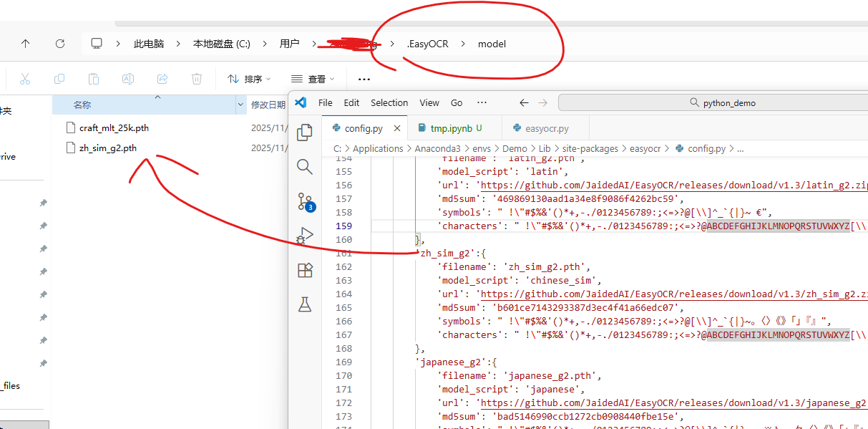This screenshot has height=429, width=868.
Task: Open zh_sim_g2 GitHub URL on line 164
Action: pos(673,294)
